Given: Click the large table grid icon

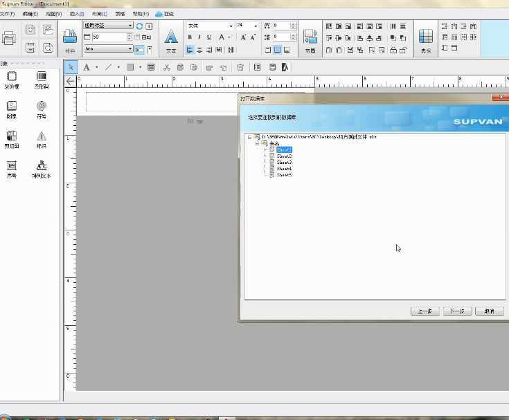Looking at the screenshot, I should pyautogui.click(x=426, y=37).
